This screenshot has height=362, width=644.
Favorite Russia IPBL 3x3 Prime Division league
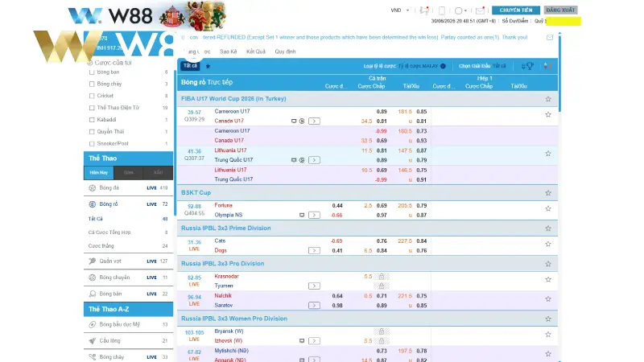point(548,228)
